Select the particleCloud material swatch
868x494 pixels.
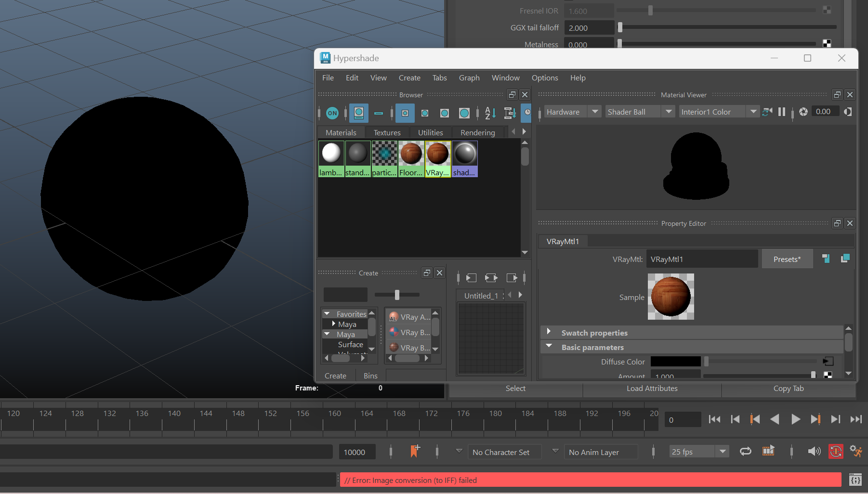(x=384, y=159)
